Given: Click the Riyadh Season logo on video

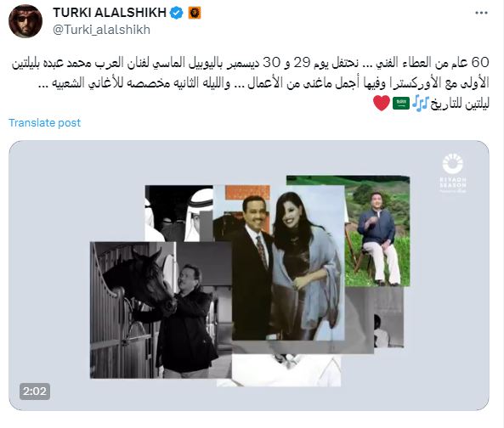Looking at the screenshot, I should point(452,172).
